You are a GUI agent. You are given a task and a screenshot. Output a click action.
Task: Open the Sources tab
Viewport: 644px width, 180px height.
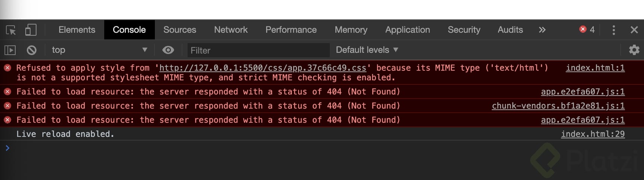pos(180,30)
